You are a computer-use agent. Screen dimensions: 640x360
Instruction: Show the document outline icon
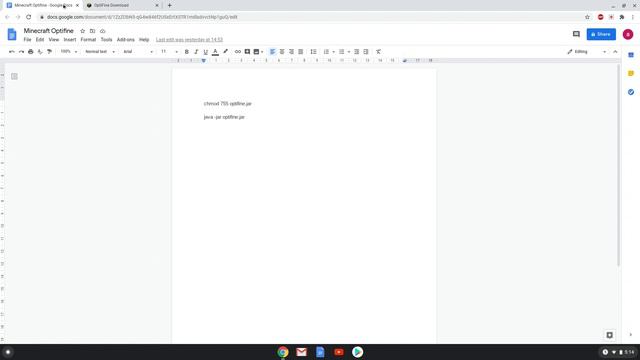pos(14,76)
